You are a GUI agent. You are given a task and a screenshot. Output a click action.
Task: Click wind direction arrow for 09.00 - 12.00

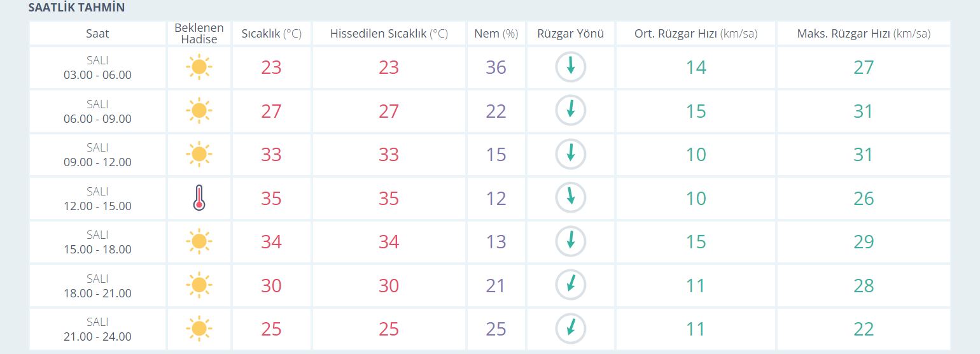click(571, 154)
